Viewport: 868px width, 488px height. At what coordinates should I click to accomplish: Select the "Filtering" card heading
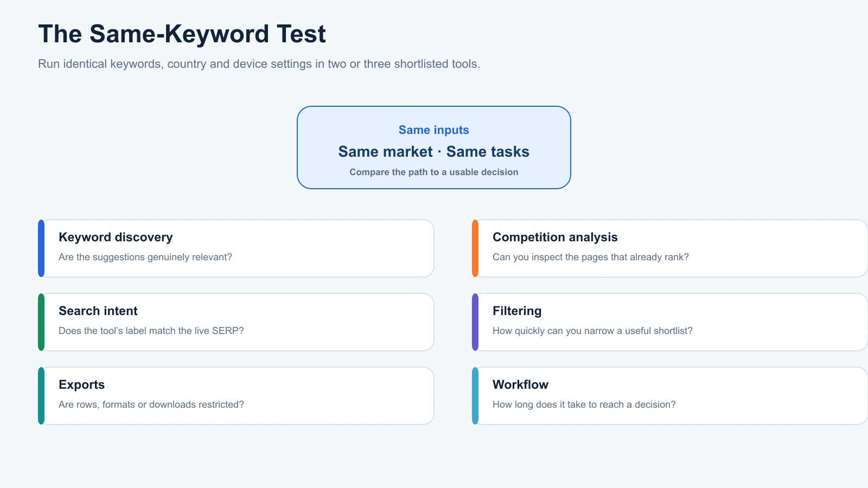click(x=517, y=311)
